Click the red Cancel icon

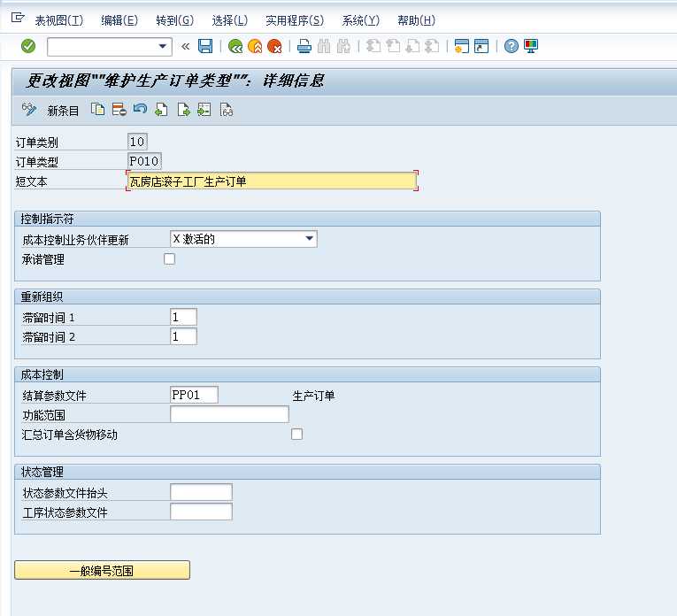click(274, 46)
